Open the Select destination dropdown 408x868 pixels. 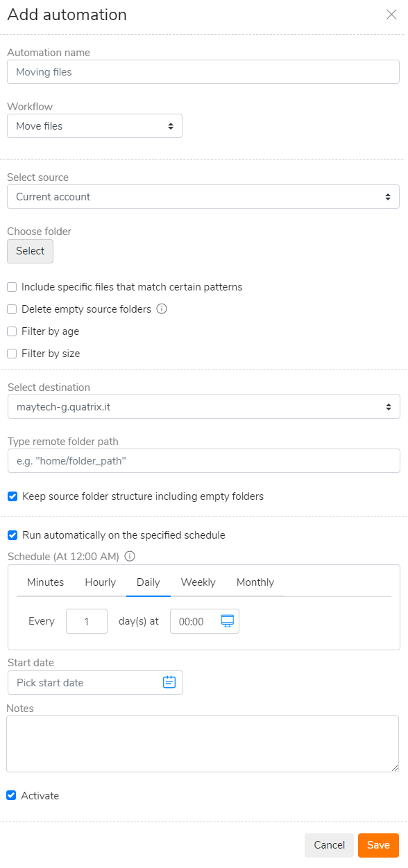[x=204, y=407]
